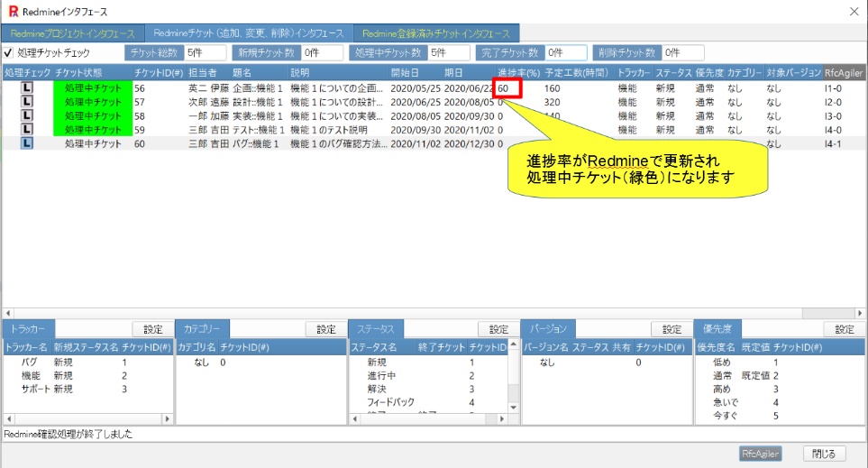Click the 新規チケット数 field showing 0件
The image size is (868, 468).
pyautogui.click(x=322, y=52)
